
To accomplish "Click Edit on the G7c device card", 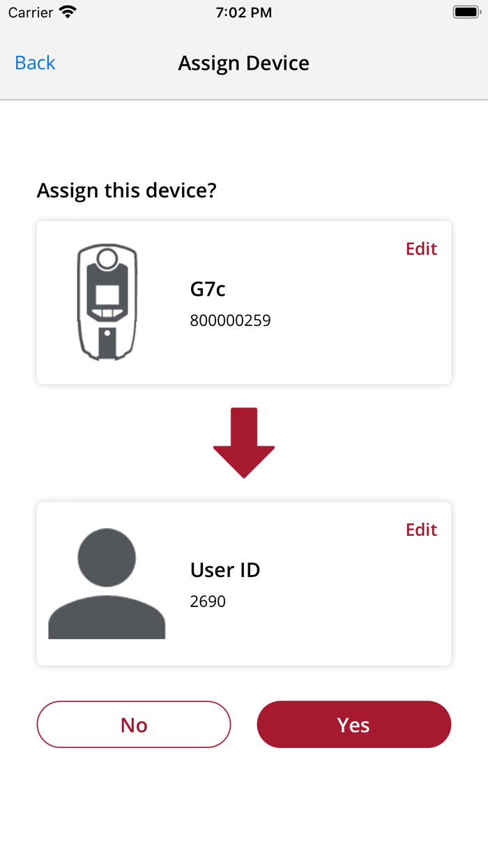I will pos(421,248).
